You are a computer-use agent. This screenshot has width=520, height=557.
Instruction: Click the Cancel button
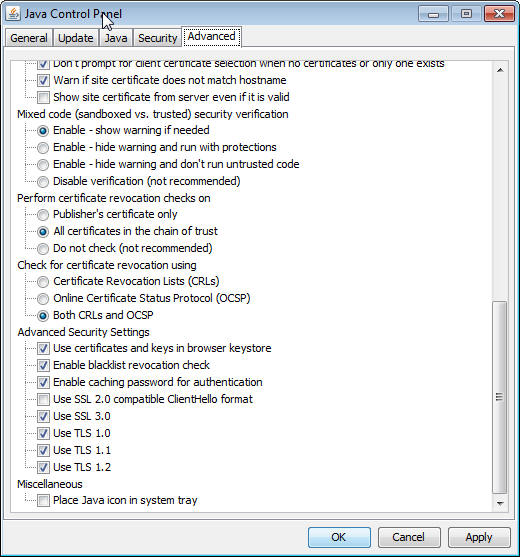coord(409,537)
